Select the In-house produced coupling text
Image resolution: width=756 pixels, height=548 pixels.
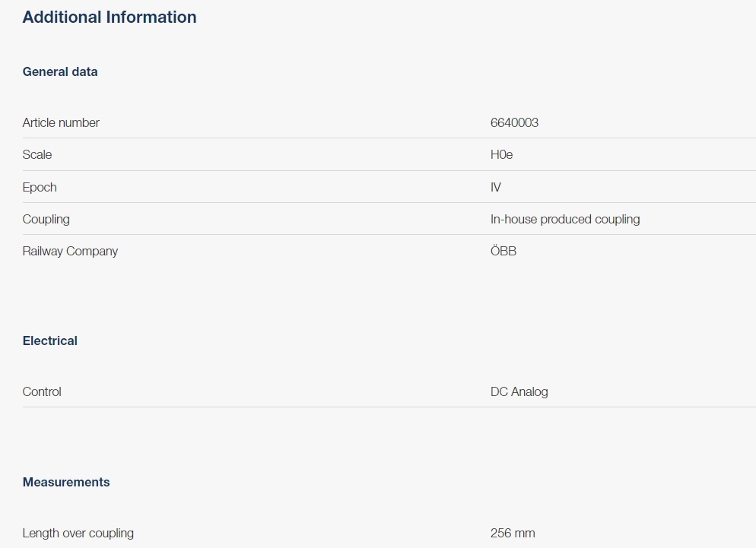(x=564, y=220)
